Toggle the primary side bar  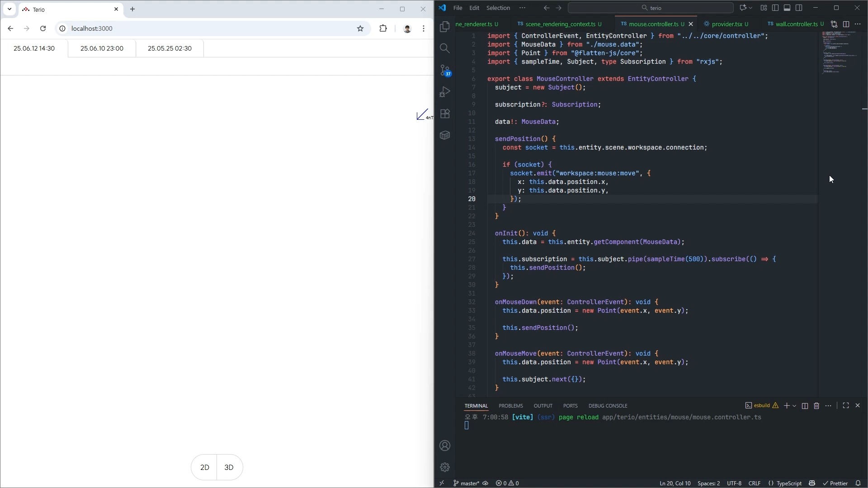[x=775, y=8]
